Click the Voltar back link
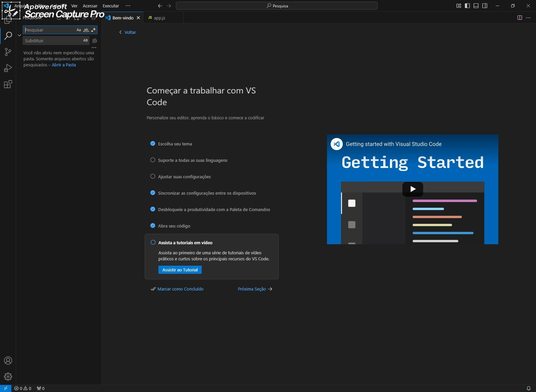This screenshot has width=536, height=392. (x=128, y=32)
